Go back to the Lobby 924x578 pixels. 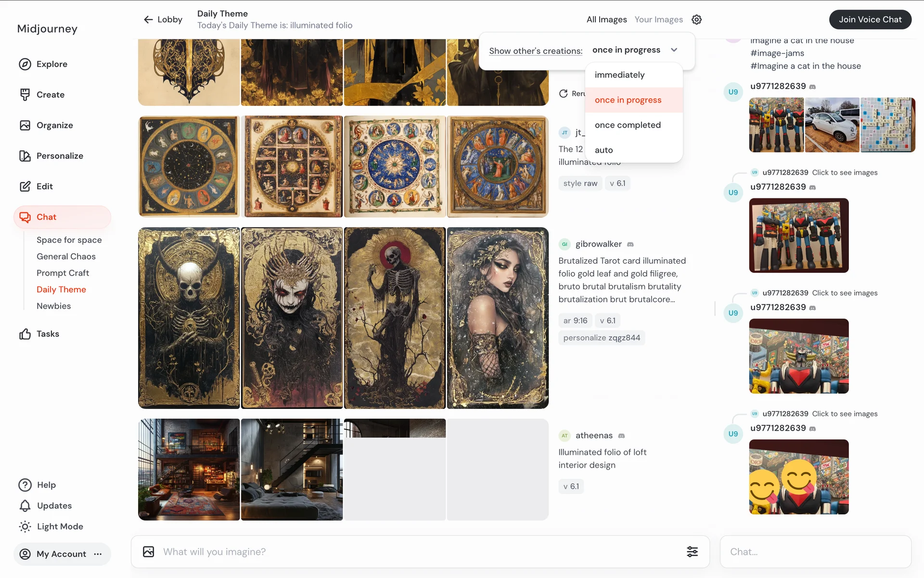point(163,20)
